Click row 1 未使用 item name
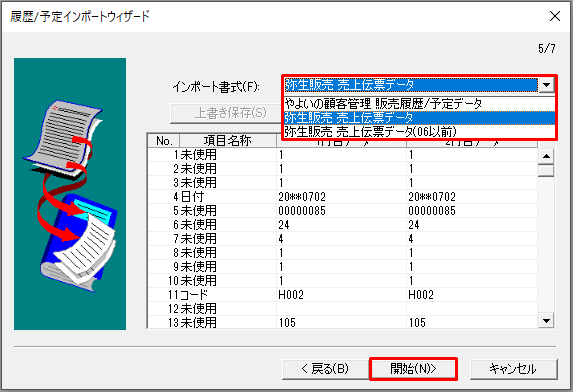 (x=199, y=155)
